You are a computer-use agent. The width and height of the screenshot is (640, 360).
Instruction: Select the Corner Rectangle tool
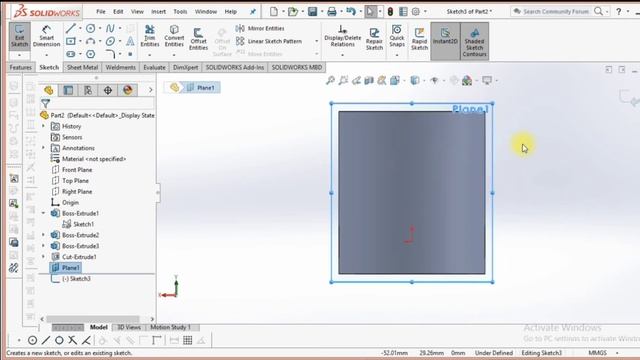(x=71, y=41)
